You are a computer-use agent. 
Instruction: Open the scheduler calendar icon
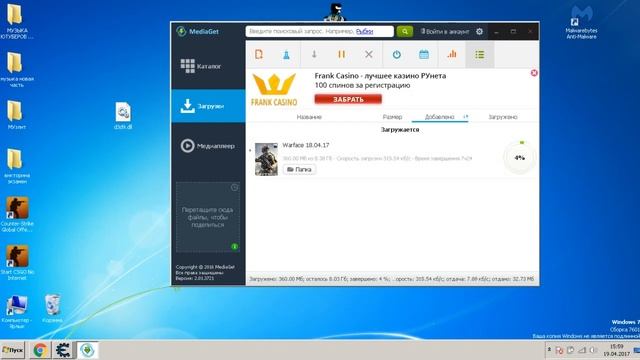[424, 54]
